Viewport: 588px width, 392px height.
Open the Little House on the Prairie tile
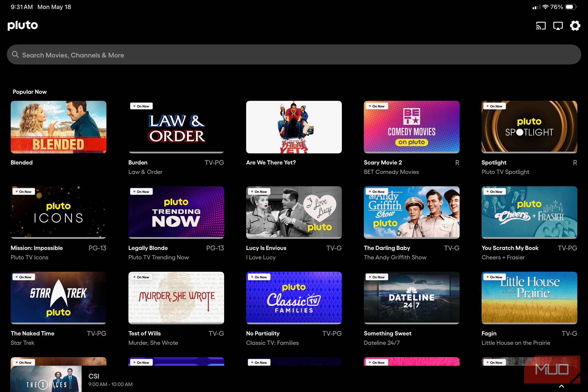point(529,298)
